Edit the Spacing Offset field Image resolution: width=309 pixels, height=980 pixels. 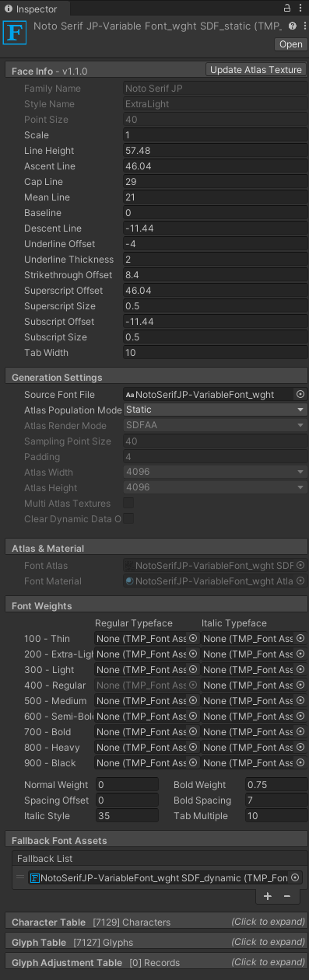(x=127, y=800)
